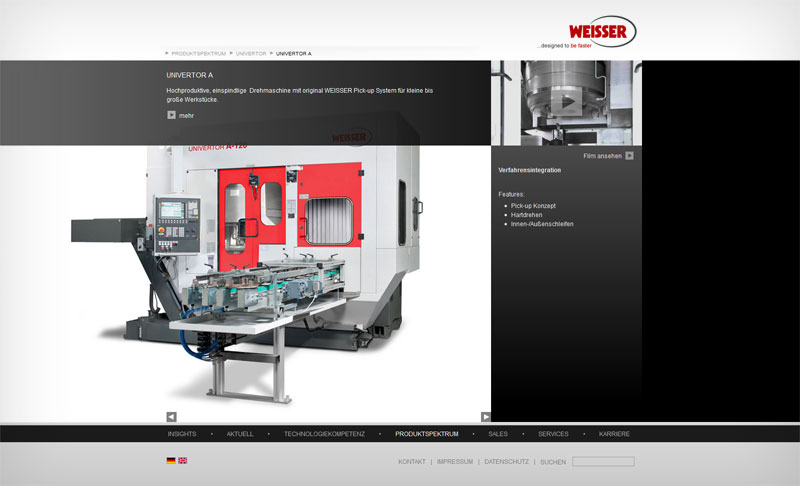Screen dimensions: 800x486
Task: Focus the search input field
Action: (x=603, y=462)
